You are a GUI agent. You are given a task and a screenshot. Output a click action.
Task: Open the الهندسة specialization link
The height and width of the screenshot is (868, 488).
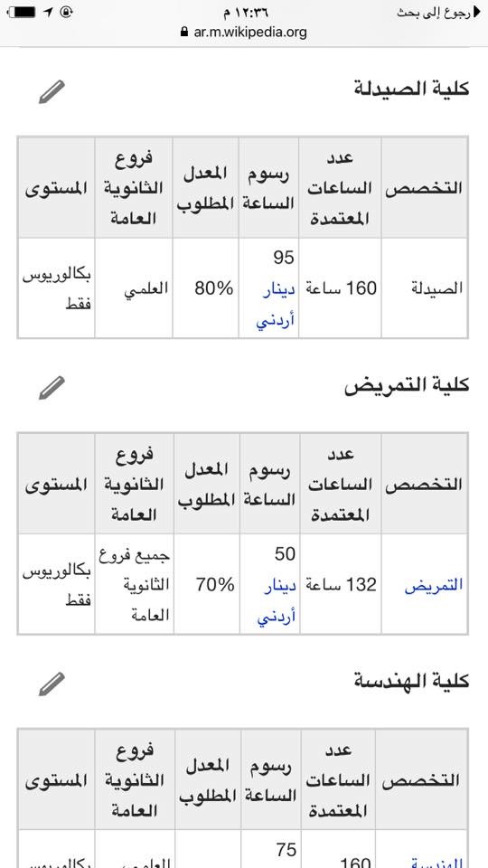(436, 863)
